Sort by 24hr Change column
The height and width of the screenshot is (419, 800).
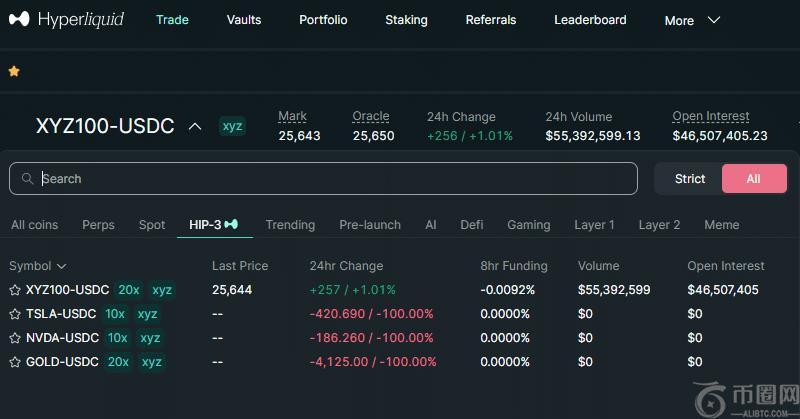346,266
